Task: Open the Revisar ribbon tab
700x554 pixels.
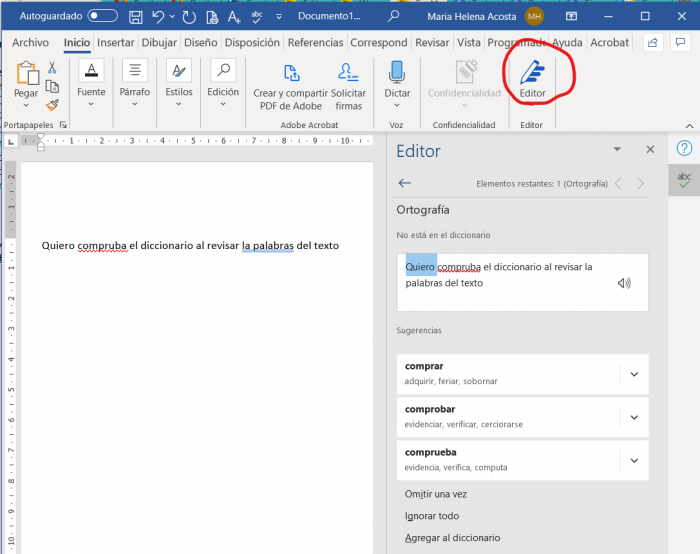Action: (x=432, y=43)
